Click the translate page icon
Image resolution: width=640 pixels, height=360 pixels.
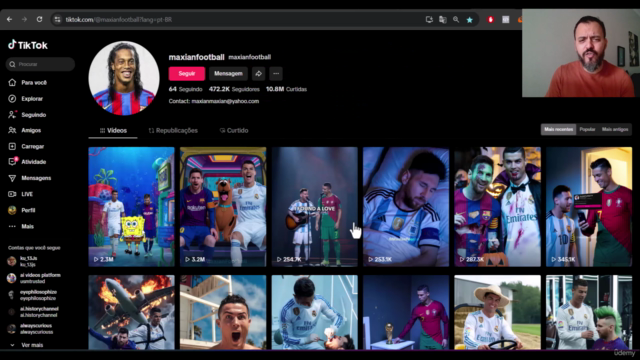pos(442,19)
